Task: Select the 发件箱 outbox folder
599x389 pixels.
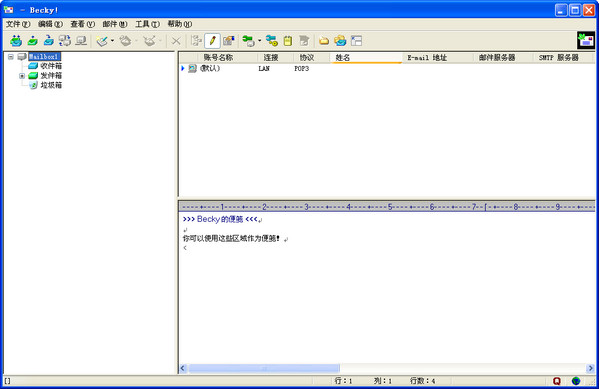Action: [x=51, y=76]
